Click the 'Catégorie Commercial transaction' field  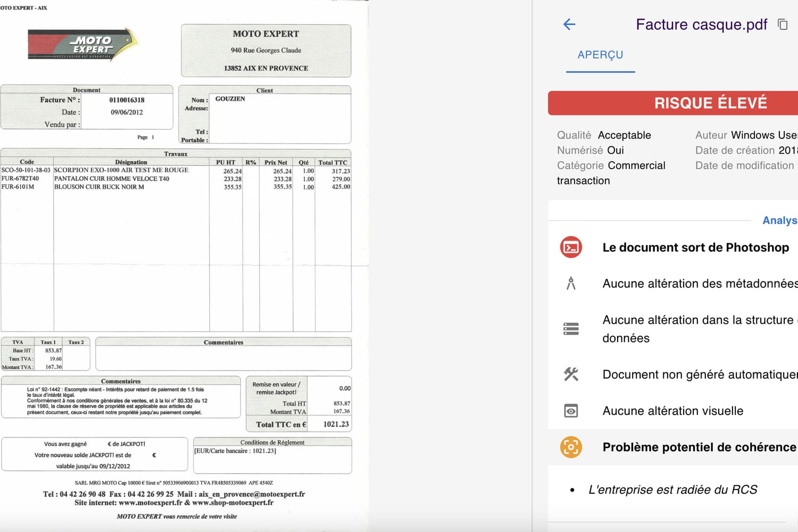pyautogui.click(x=611, y=173)
